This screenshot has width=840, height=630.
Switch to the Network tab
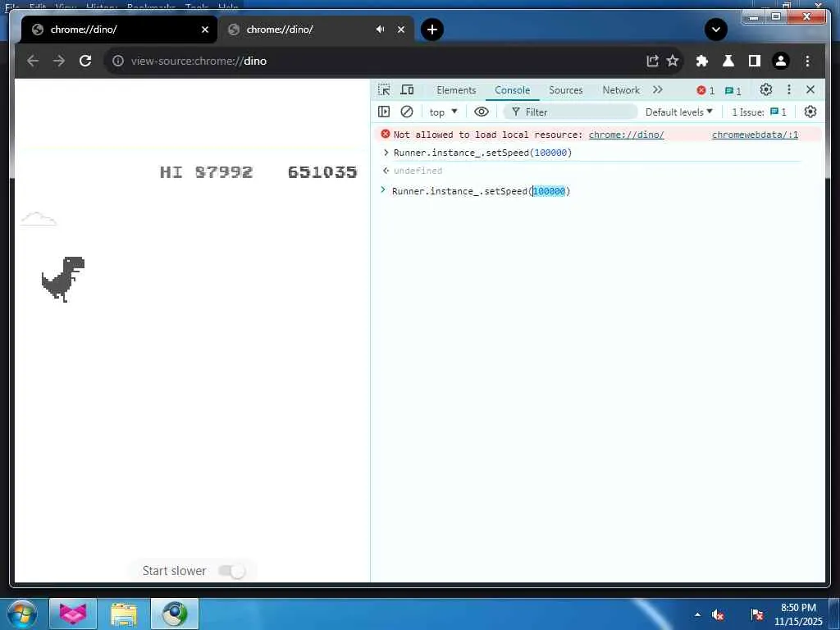point(621,90)
